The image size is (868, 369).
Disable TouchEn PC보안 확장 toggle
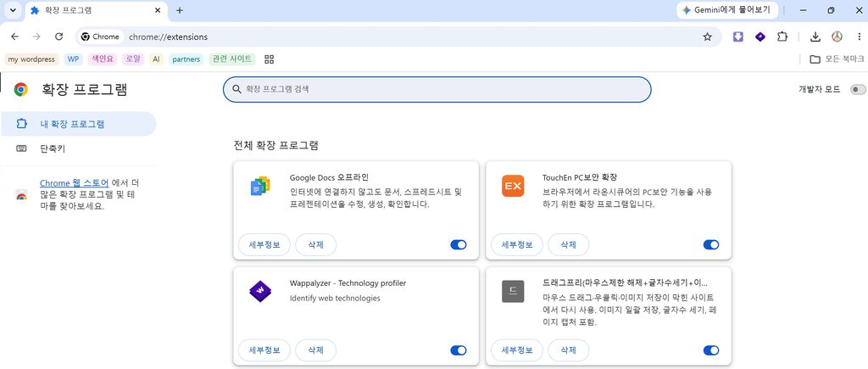711,245
